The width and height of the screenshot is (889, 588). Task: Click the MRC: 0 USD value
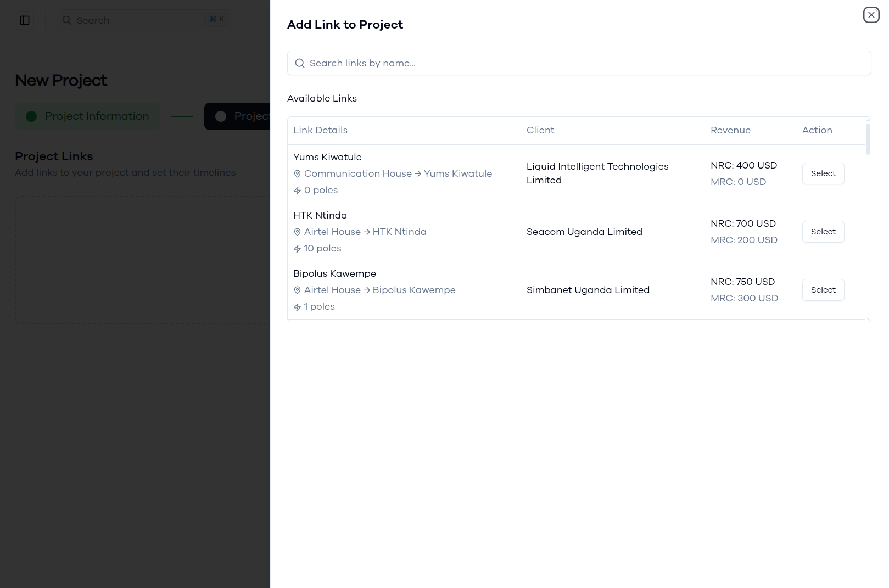pos(738,182)
